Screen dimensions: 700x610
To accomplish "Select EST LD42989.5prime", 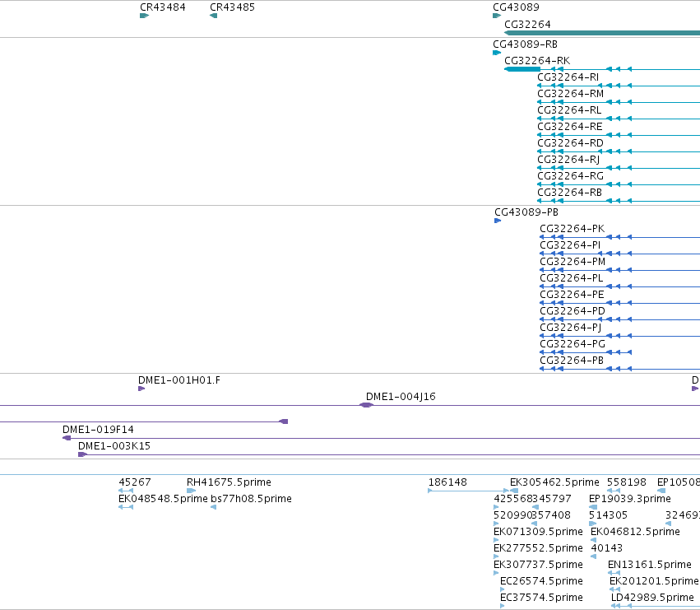I will 656,607.
